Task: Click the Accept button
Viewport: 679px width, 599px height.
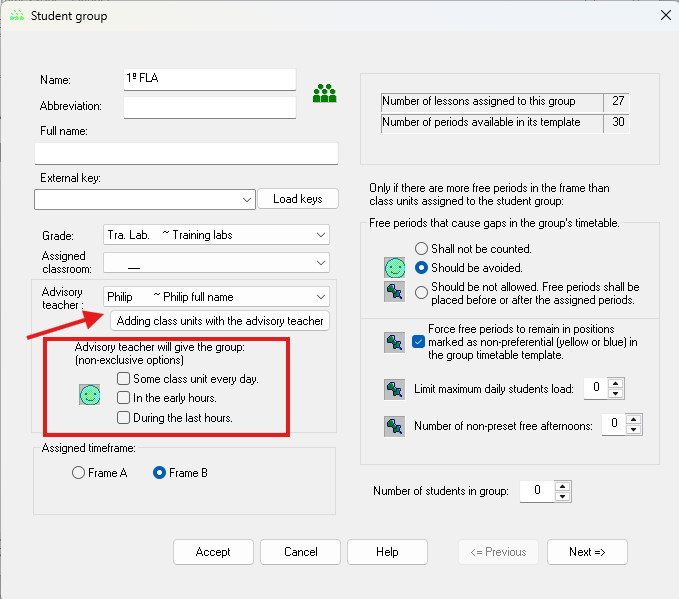Action: (x=213, y=552)
